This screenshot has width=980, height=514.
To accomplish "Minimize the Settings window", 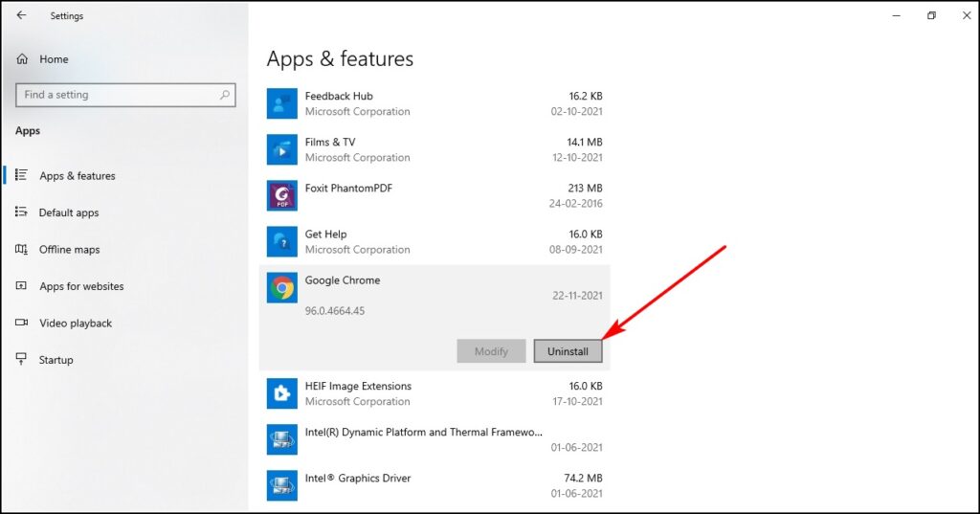I will pos(896,15).
